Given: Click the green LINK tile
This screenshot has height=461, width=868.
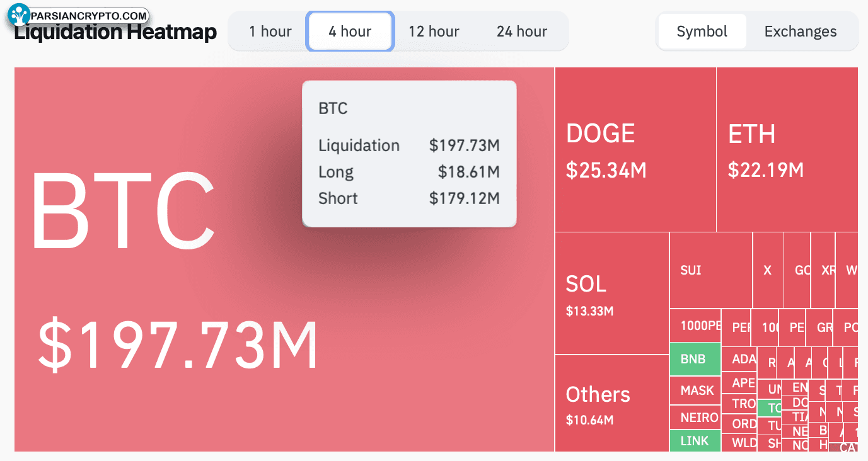Looking at the screenshot, I should pyautogui.click(x=695, y=441).
